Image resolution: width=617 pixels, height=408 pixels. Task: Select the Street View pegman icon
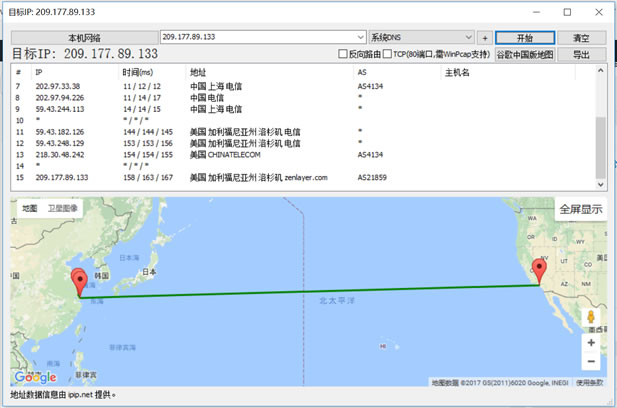pyautogui.click(x=591, y=318)
